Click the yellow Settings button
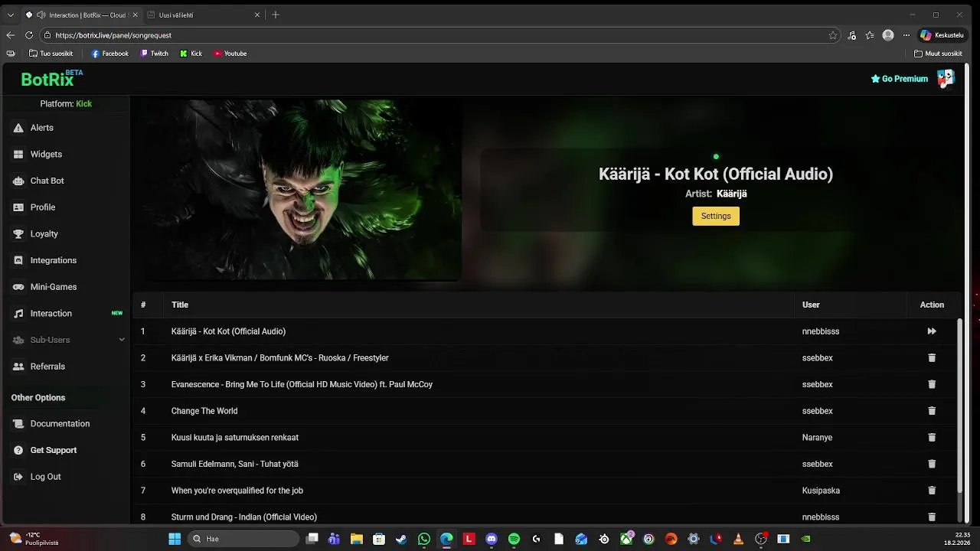 click(716, 216)
